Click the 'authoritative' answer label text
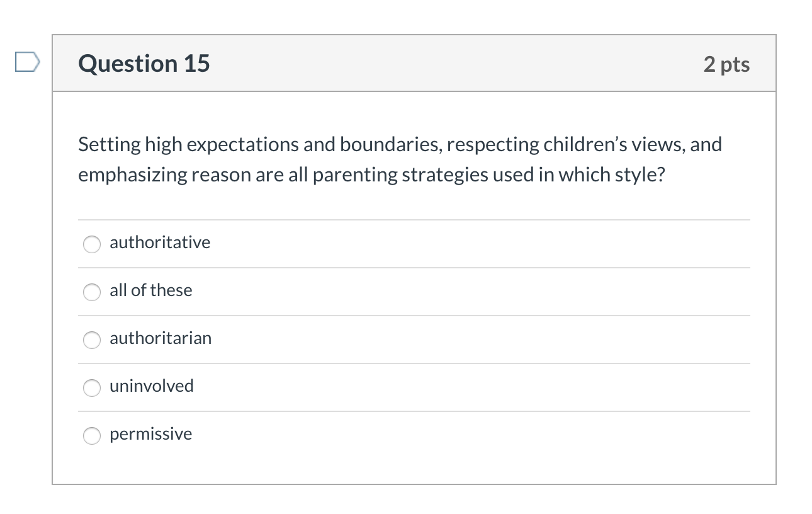Image resolution: width=812 pixels, height=514 pixels. (x=160, y=243)
